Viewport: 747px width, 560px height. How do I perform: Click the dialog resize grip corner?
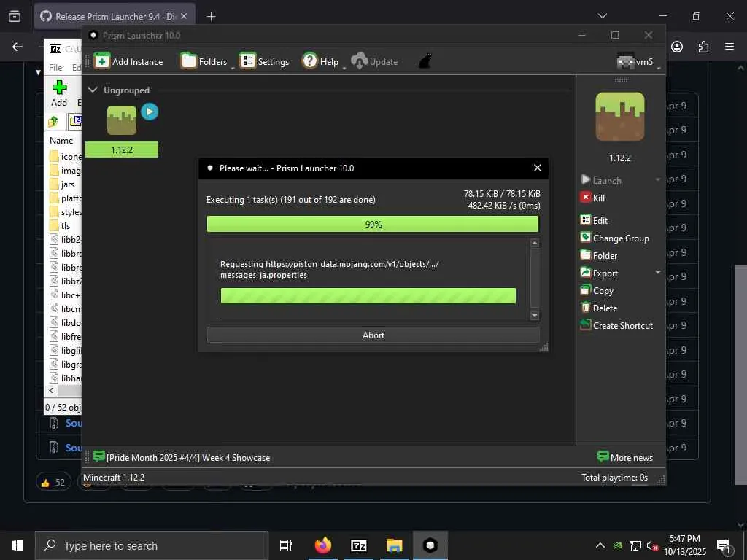coord(543,347)
